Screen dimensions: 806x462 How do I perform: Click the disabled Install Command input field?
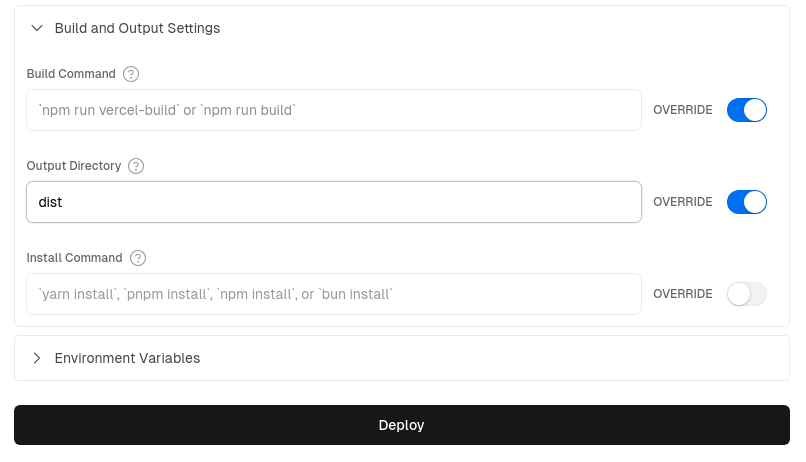coord(333,294)
